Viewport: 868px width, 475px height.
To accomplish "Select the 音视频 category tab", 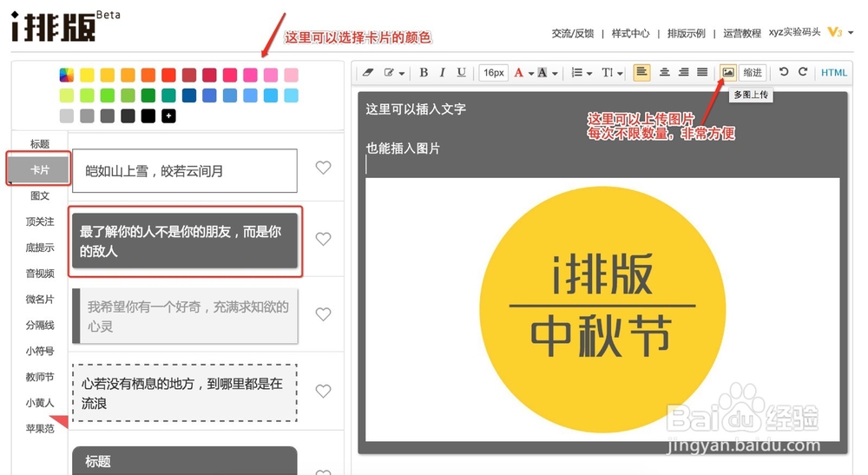I will click(x=40, y=274).
